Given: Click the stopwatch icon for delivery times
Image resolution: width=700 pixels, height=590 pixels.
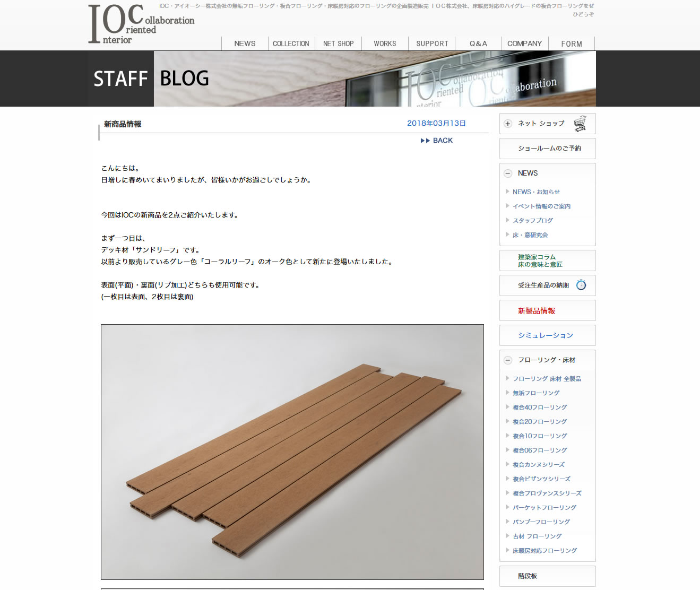Looking at the screenshot, I should point(581,285).
